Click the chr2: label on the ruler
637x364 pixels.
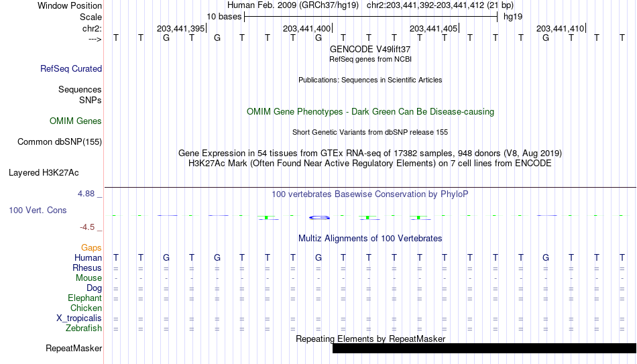point(93,28)
